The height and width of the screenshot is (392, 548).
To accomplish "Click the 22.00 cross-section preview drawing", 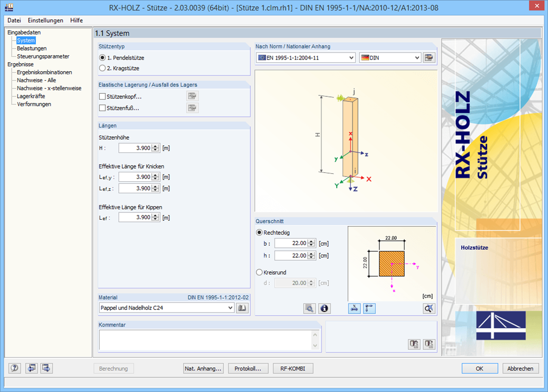I will pos(392,263).
